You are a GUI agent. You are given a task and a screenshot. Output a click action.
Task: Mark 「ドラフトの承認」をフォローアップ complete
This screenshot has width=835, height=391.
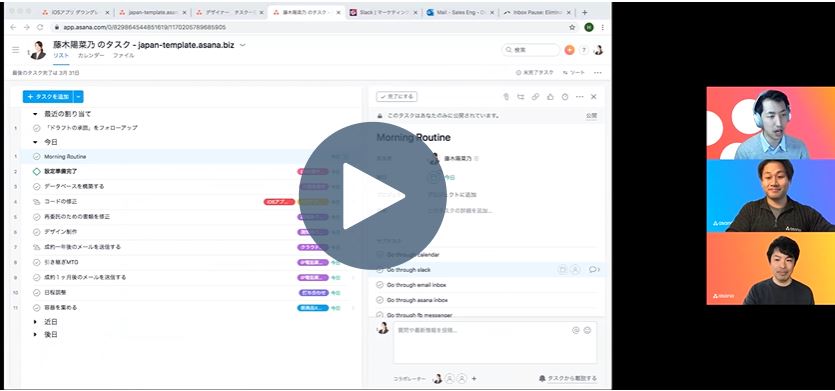tap(36, 128)
